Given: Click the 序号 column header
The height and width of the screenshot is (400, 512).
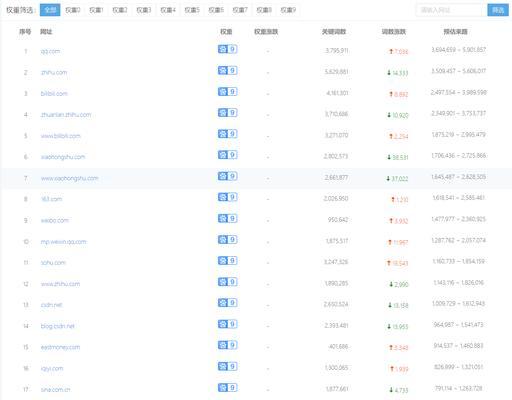Looking at the screenshot, I should tap(25, 32).
